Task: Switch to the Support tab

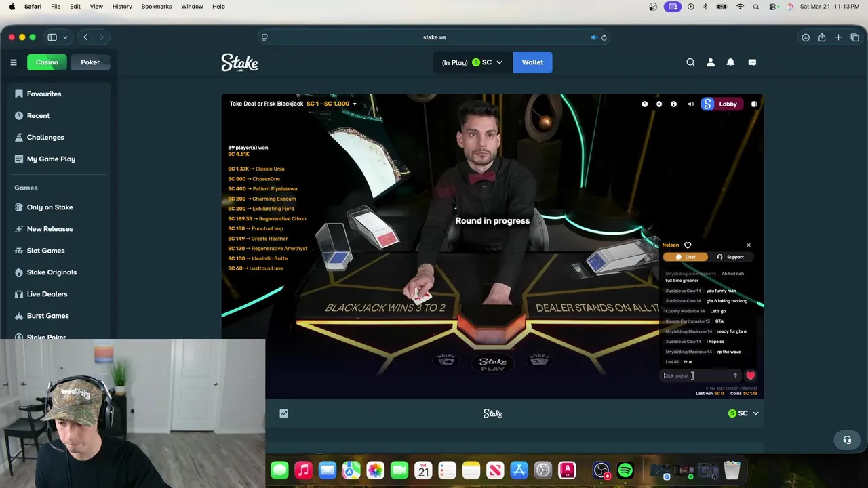Action: pyautogui.click(x=730, y=257)
